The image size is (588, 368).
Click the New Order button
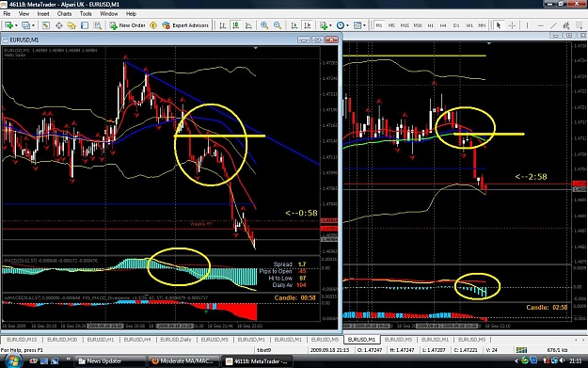pyautogui.click(x=127, y=25)
